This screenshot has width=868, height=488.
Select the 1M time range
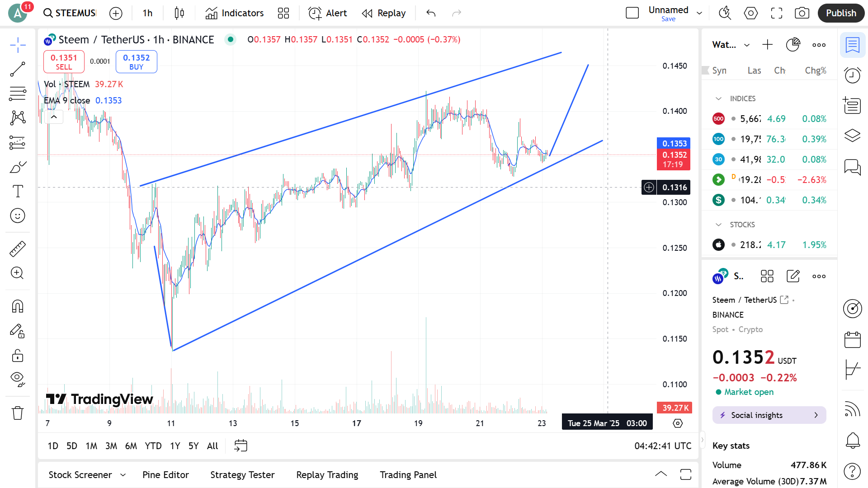point(91,446)
